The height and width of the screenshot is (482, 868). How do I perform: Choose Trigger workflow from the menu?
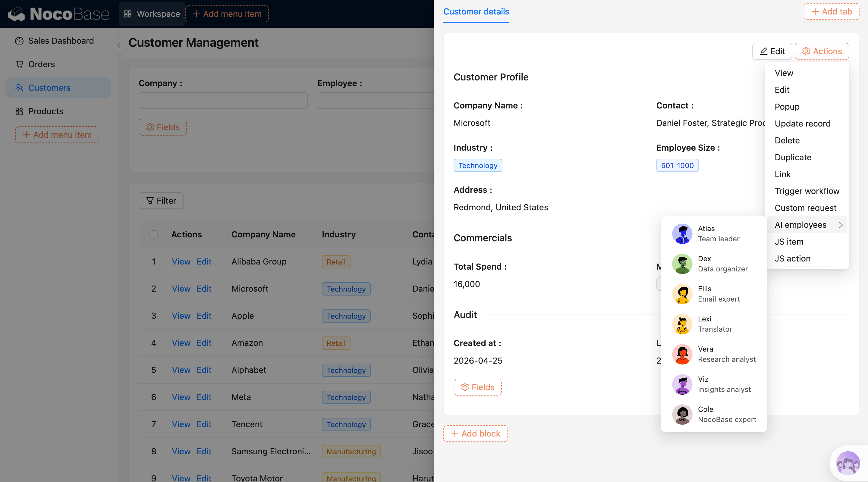coord(807,191)
